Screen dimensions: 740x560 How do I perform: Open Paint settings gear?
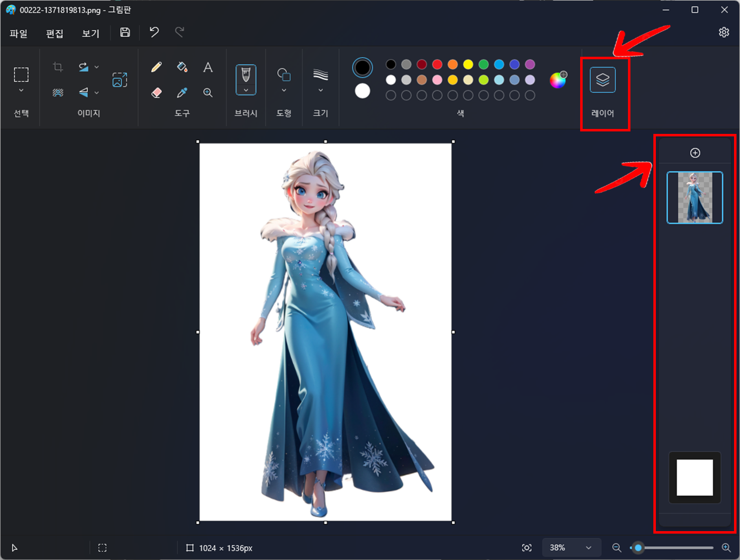(724, 32)
